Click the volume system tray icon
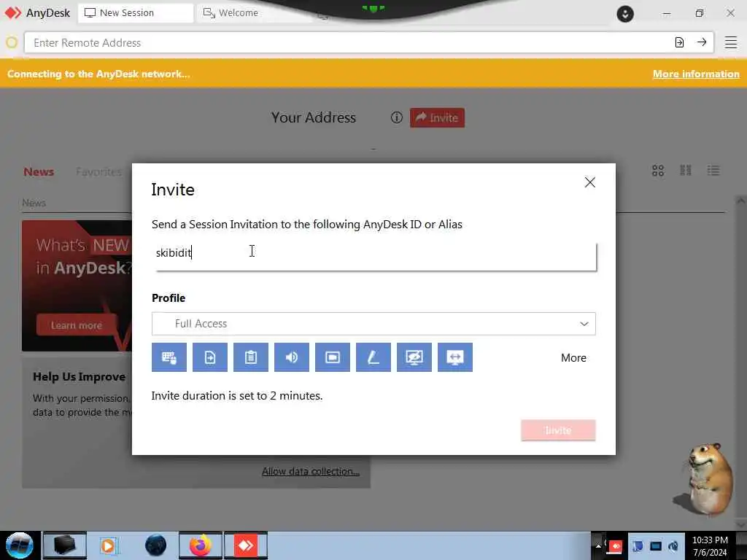 pos(673,545)
